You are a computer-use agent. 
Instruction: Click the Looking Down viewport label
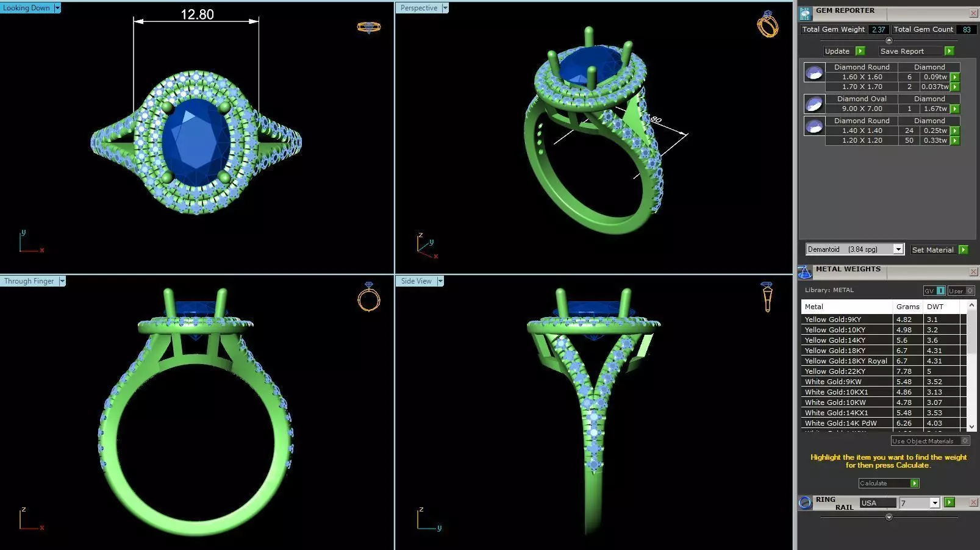click(x=27, y=8)
